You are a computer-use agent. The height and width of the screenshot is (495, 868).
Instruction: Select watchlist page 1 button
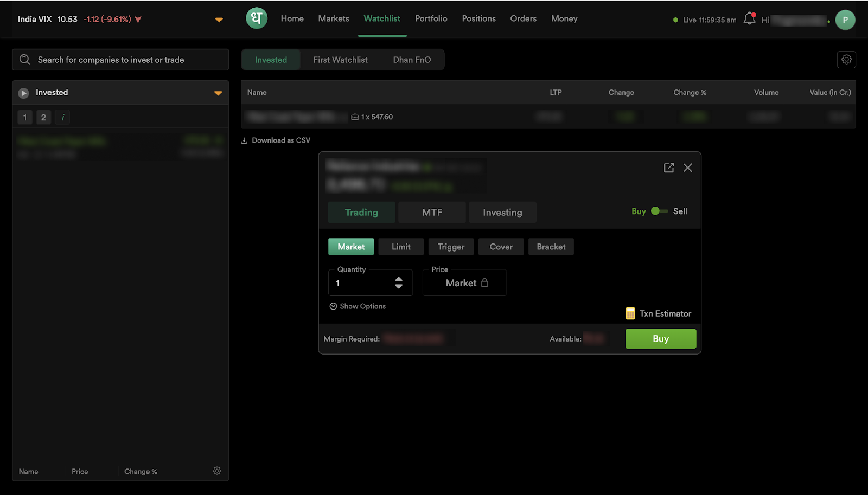25,117
